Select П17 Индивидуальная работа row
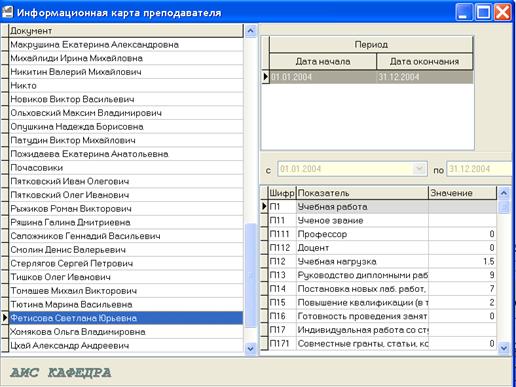Screen dimensions: 516x387 point(382,330)
